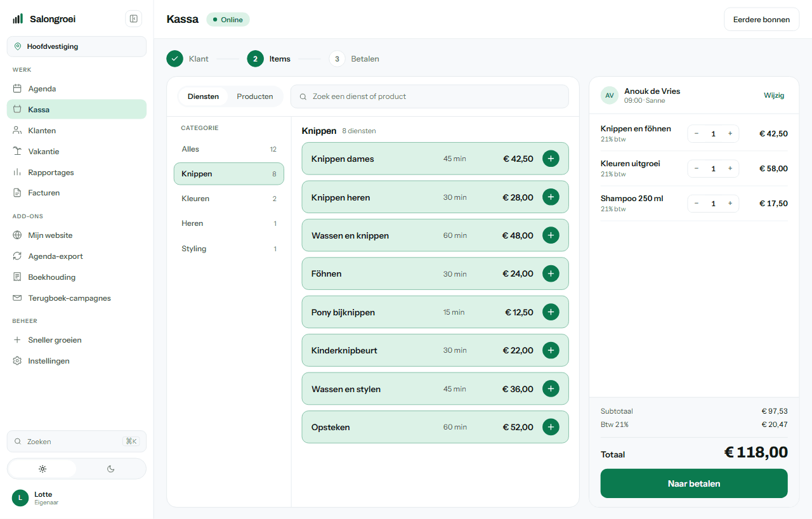Image resolution: width=812 pixels, height=519 pixels.
Task: Open Facturen in the sidebar
Action: (77, 193)
